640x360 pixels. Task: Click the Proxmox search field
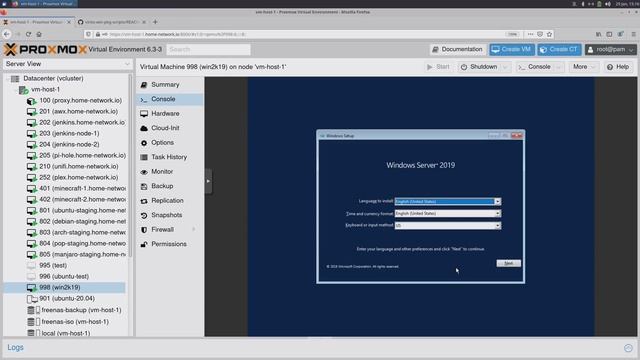pyautogui.click(x=208, y=49)
